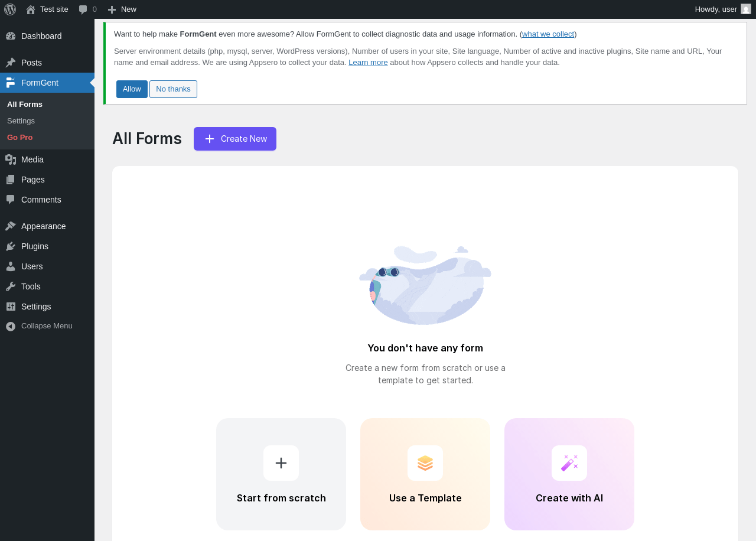The image size is (756, 541).
Task: Click the All Forms page heading
Action: [147, 139]
